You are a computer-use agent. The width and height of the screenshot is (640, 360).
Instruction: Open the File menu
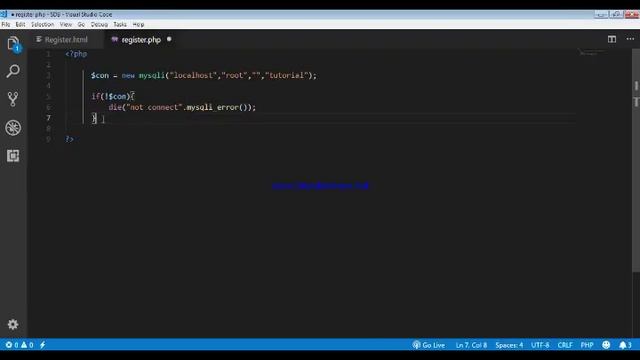coord(6,24)
